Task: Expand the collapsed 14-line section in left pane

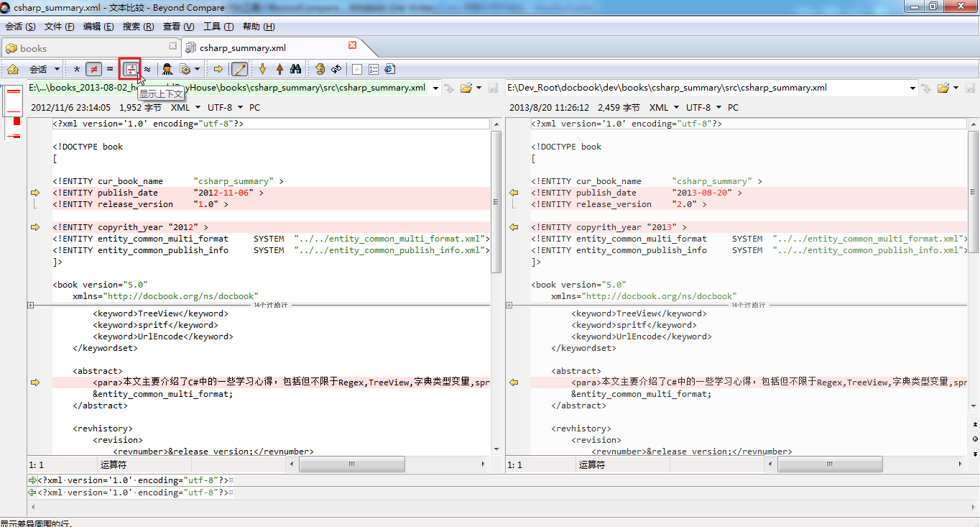Action: (31, 305)
